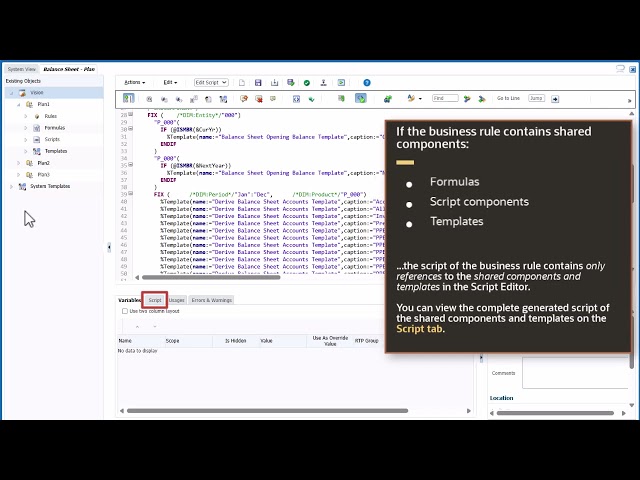This screenshot has width=640, height=480.
Task: Click into the Go to Line Jump field
Action: pyautogui.click(x=536, y=98)
